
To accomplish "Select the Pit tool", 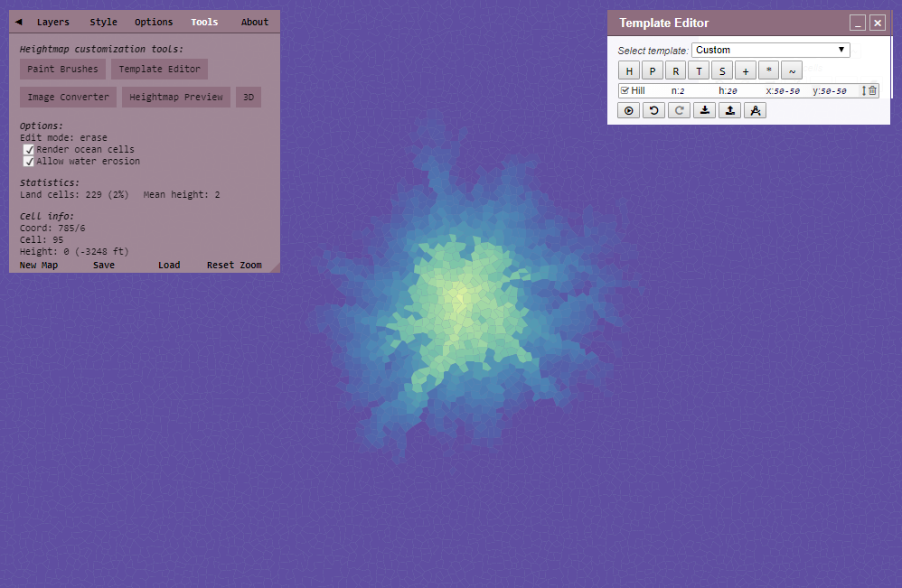I will 653,70.
